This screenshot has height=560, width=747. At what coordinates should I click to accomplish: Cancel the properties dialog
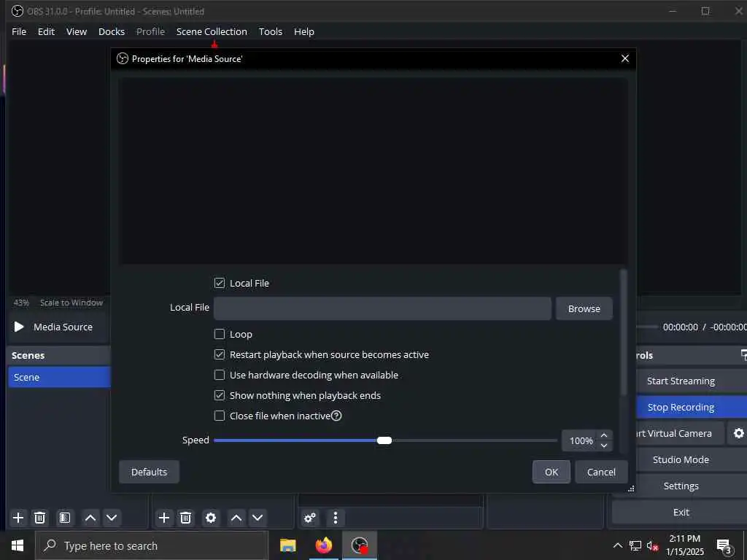tap(601, 472)
